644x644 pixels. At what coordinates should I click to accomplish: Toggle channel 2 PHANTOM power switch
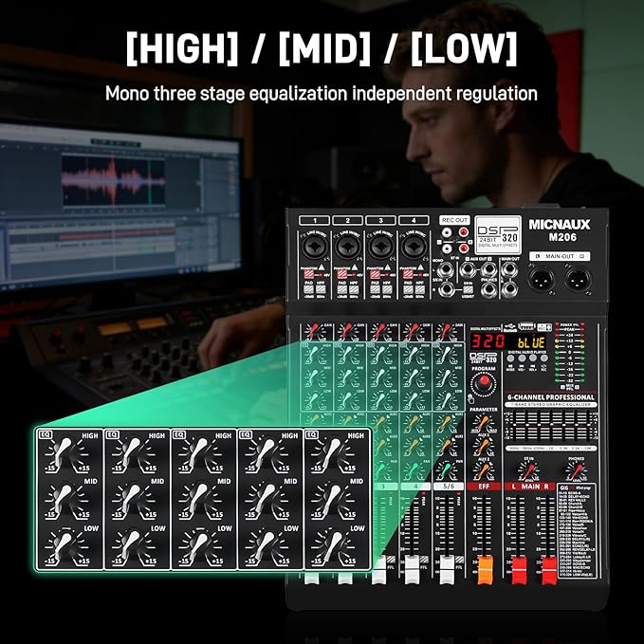(342, 274)
